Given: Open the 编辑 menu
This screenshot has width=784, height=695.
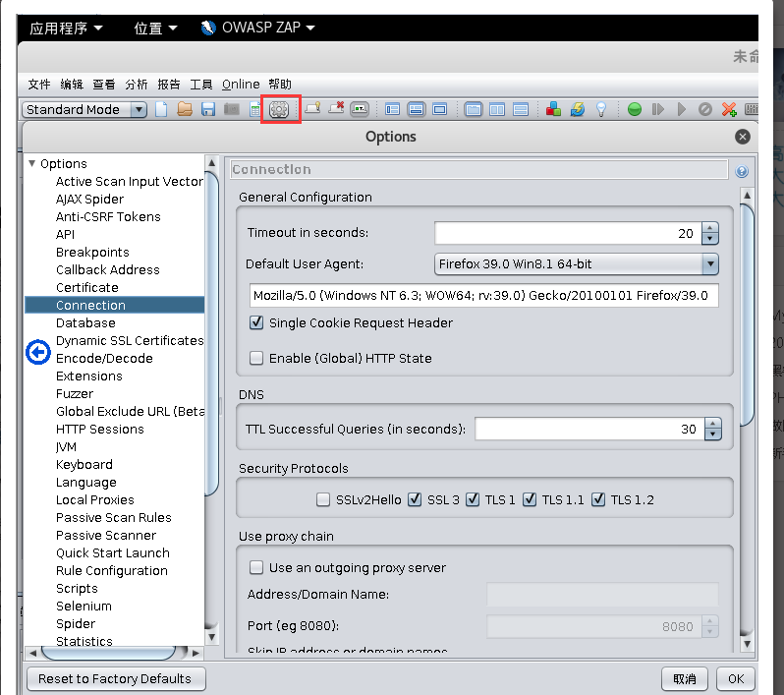Looking at the screenshot, I should [x=72, y=85].
